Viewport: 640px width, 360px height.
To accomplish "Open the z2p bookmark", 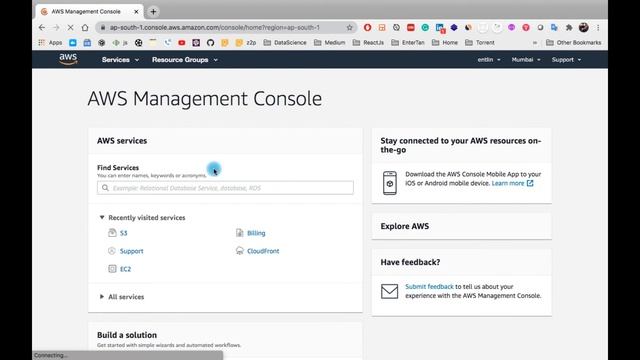I will 246,42.
